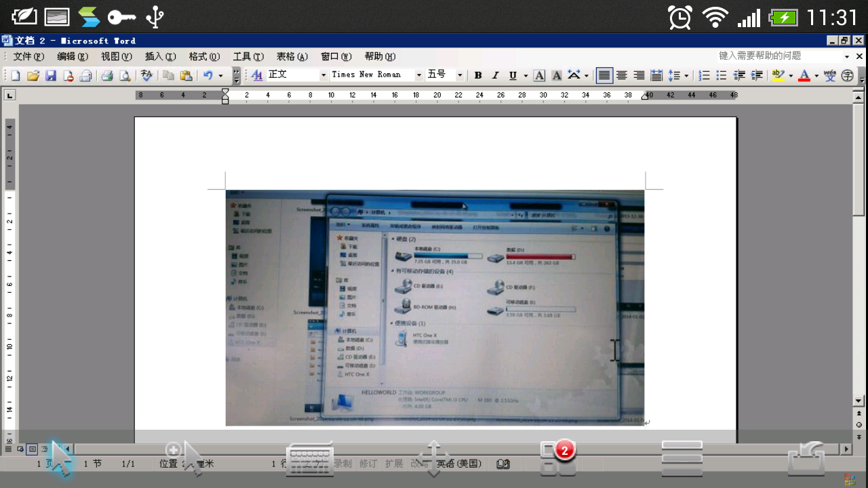This screenshot has height=488, width=868.
Task: Open the phonetic guide wén icon
Action: 830,75
